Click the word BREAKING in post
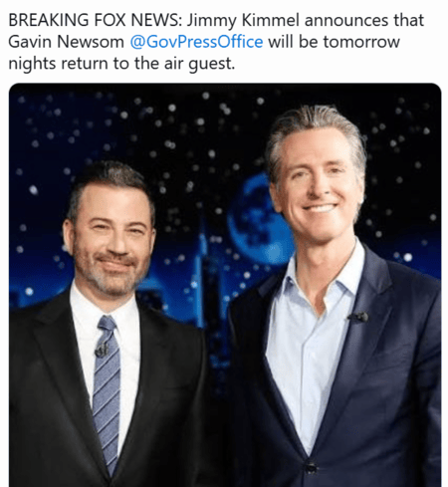The height and width of the screenshot is (487, 448). pyautogui.click(x=49, y=20)
